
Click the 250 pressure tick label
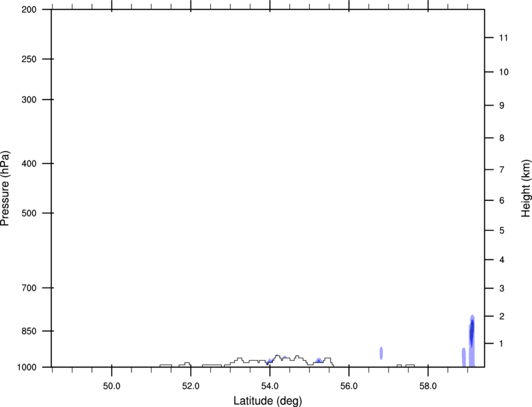[29, 59]
